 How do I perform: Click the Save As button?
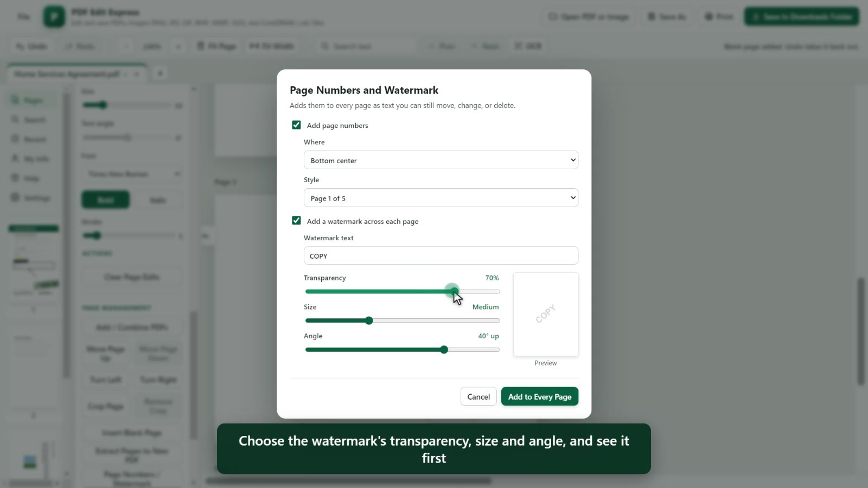(x=667, y=17)
